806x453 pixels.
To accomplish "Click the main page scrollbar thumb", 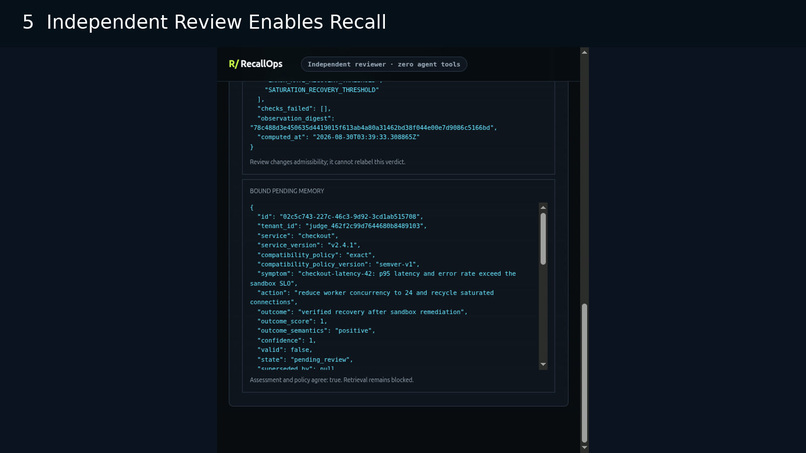I will (x=584, y=373).
